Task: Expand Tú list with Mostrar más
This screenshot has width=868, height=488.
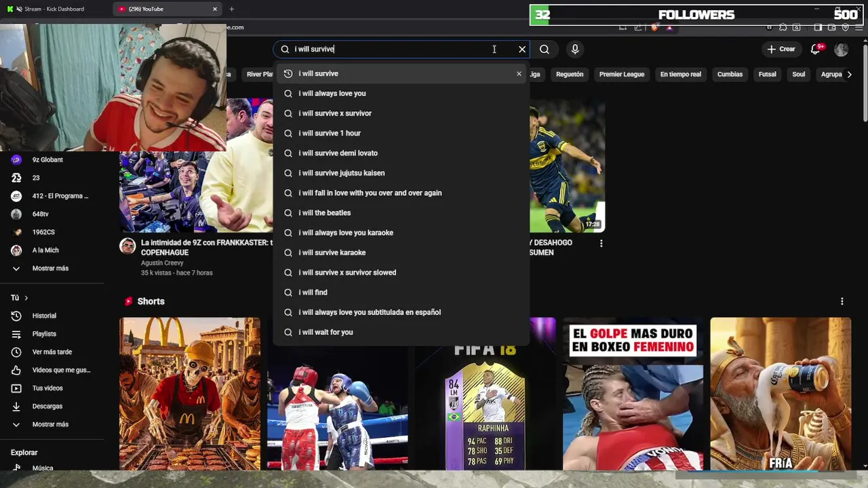Action: pos(52,424)
